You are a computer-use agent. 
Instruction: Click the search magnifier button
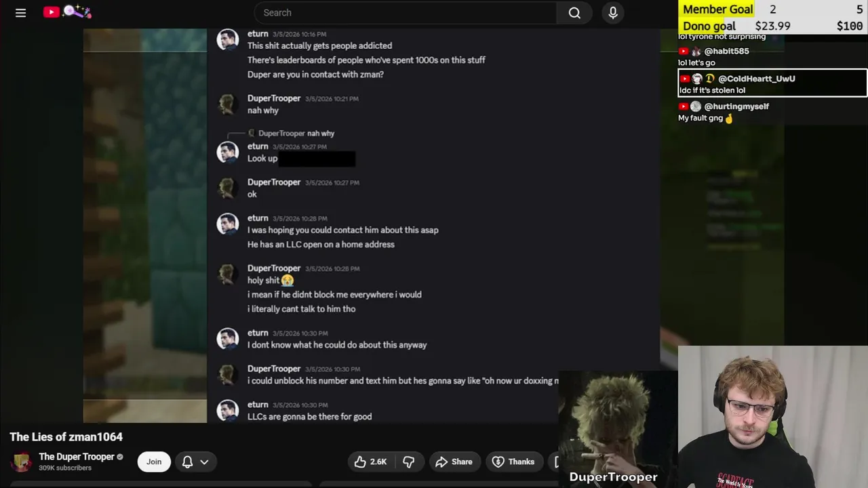pyautogui.click(x=574, y=13)
